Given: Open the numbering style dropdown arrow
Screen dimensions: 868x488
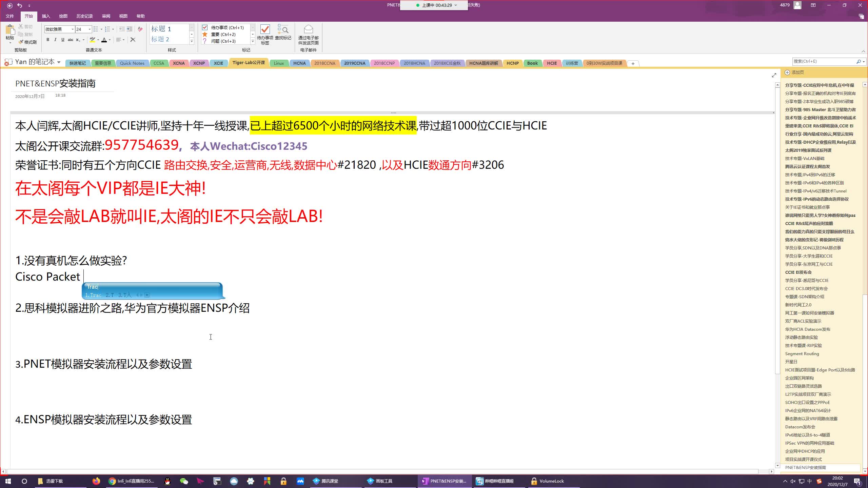Looking at the screenshot, I should [x=113, y=29].
